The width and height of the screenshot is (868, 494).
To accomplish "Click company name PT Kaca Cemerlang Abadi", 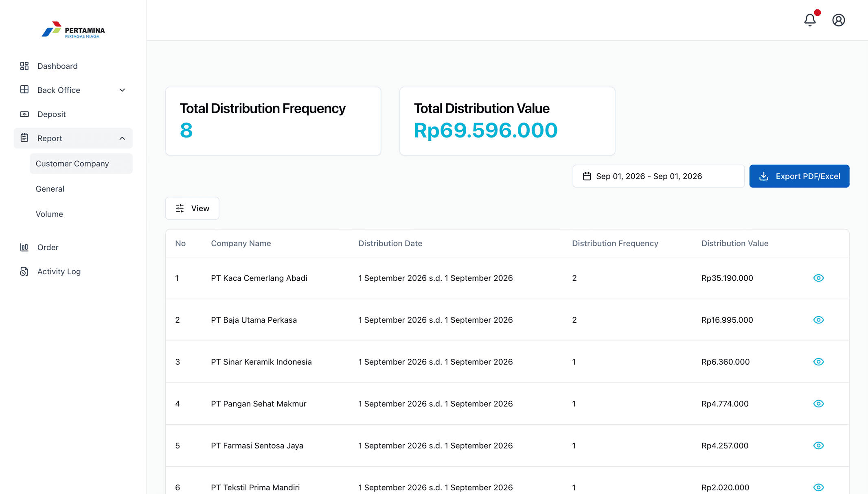I will 259,278.
